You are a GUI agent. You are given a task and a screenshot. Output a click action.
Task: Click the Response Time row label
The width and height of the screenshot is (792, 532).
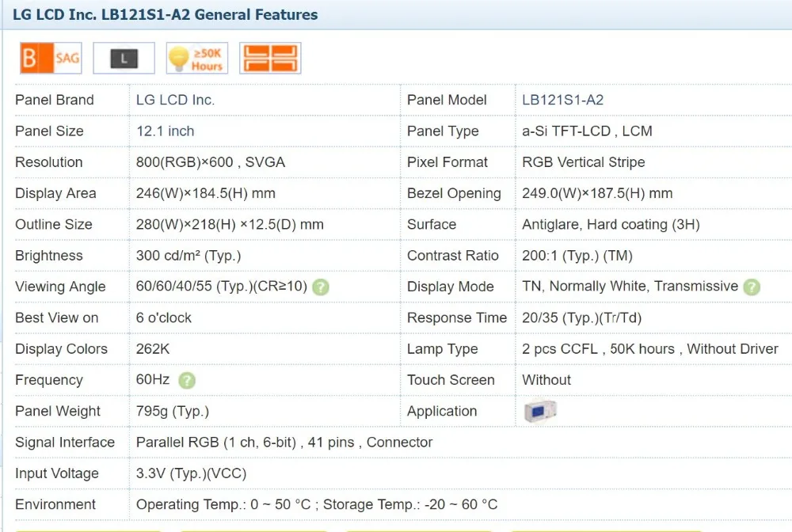click(457, 318)
